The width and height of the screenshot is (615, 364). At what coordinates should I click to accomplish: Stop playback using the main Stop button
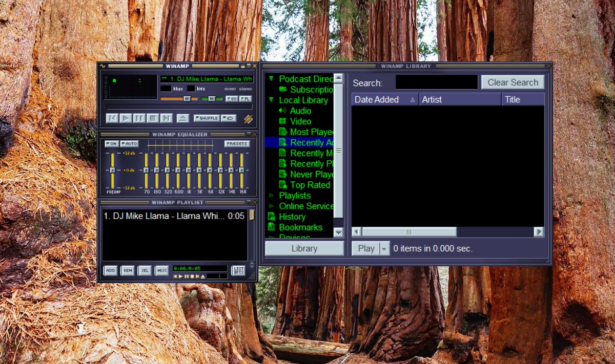pyautogui.click(x=152, y=118)
